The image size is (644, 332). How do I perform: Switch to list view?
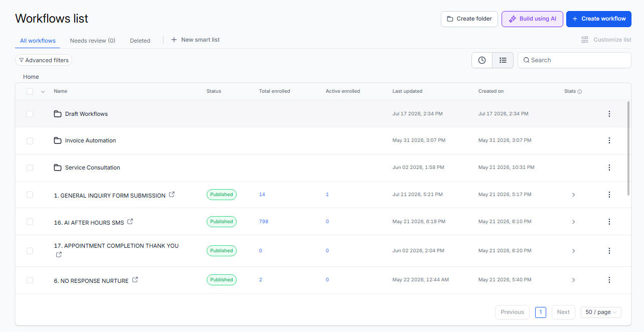(x=503, y=60)
